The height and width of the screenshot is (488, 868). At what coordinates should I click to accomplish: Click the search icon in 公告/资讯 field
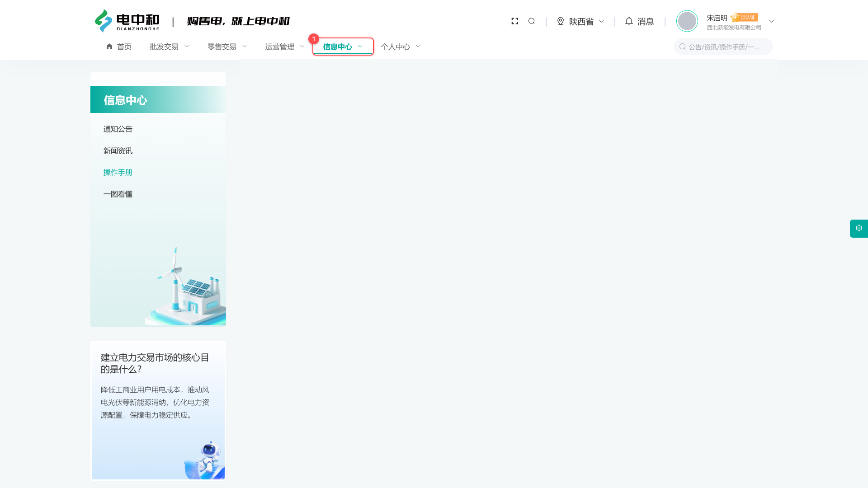(x=683, y=47)
